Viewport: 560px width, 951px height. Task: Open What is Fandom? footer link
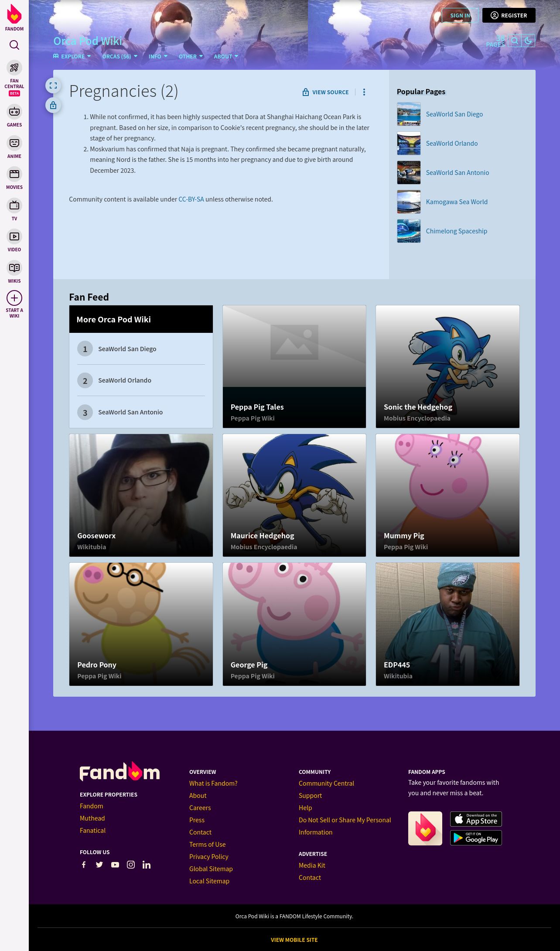click(x=213, y=783)
